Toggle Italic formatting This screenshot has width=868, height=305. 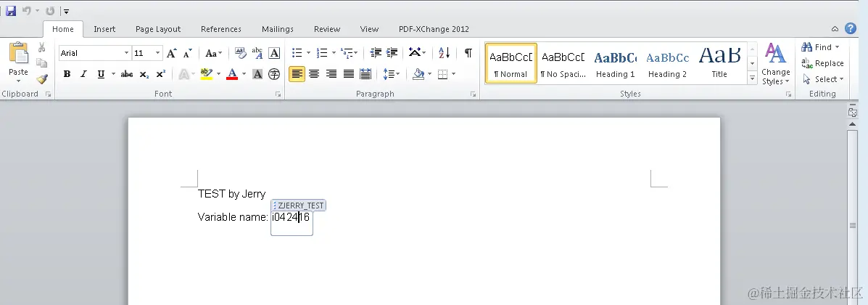click(x=83, y=74)
